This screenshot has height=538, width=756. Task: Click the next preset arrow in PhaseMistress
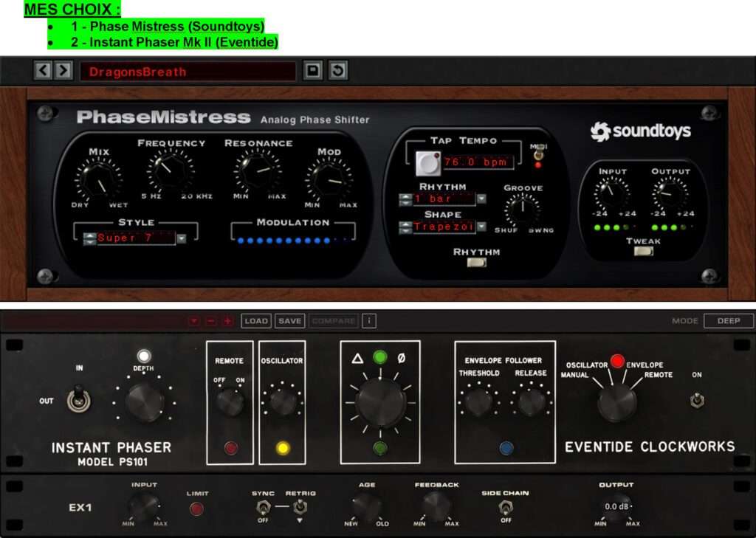pos(63,71)
